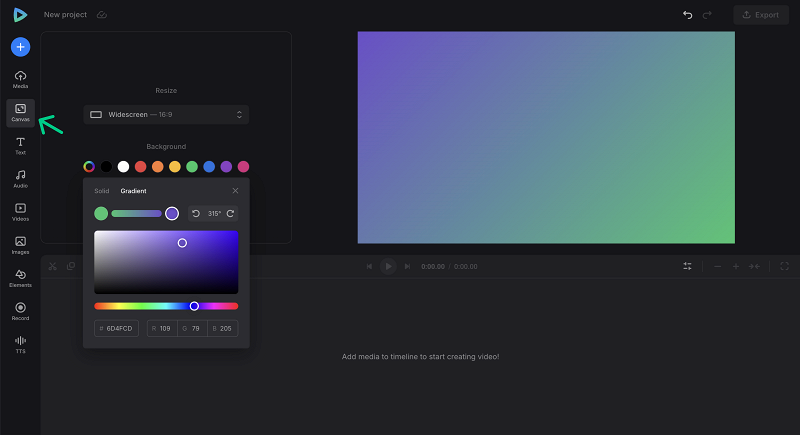Screen dimensions: 800x435
Task: Click the New project title
Action: (65, 15)
